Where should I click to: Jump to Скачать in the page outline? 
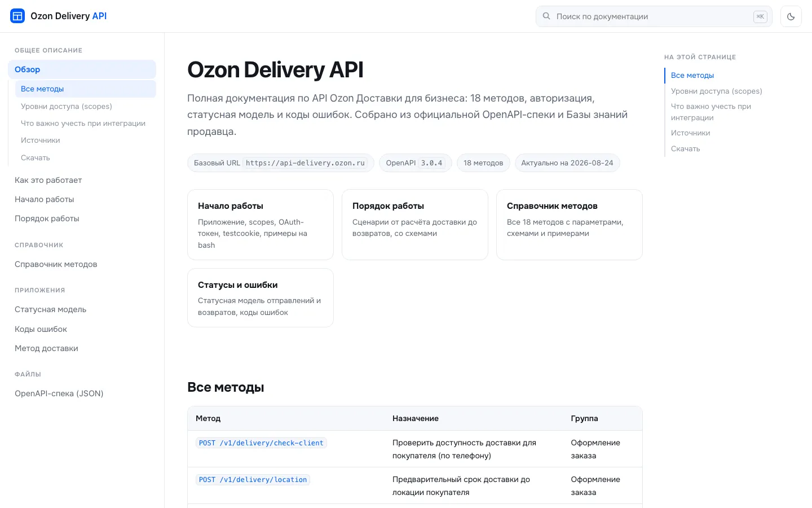click(685, 148)
